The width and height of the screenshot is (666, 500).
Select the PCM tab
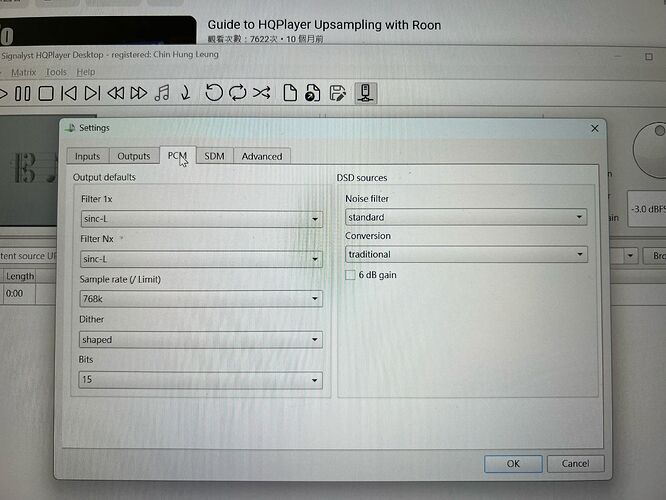177,155
